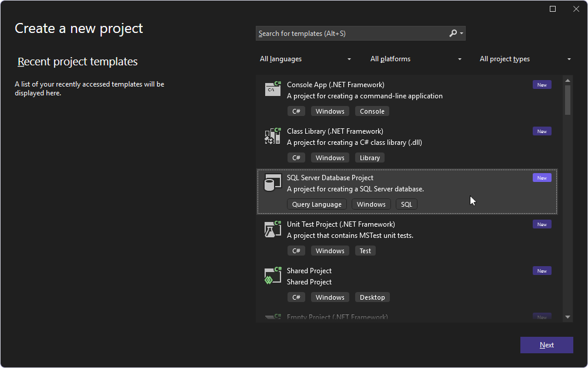Click the Query Language tag
Viewport: 588px width, 368px height.
point(316,204)
